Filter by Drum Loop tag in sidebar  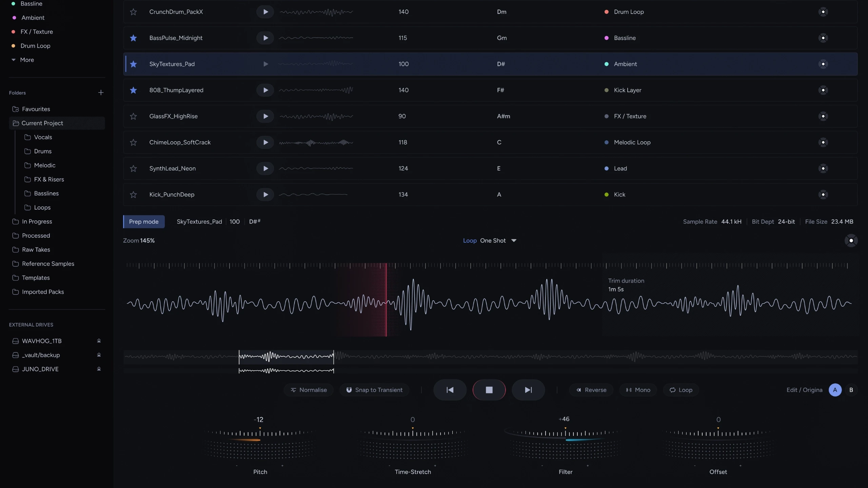pos(31,46)
